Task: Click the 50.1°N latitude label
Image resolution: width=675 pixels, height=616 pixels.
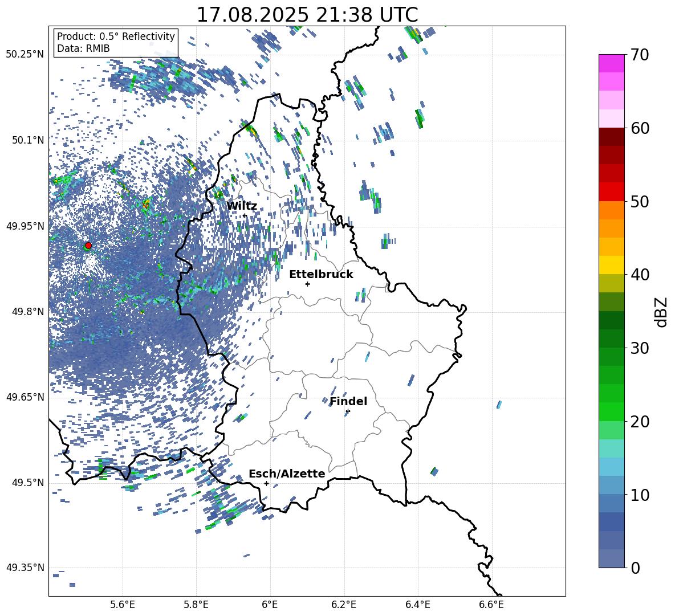Action: [x=28, y=140]
